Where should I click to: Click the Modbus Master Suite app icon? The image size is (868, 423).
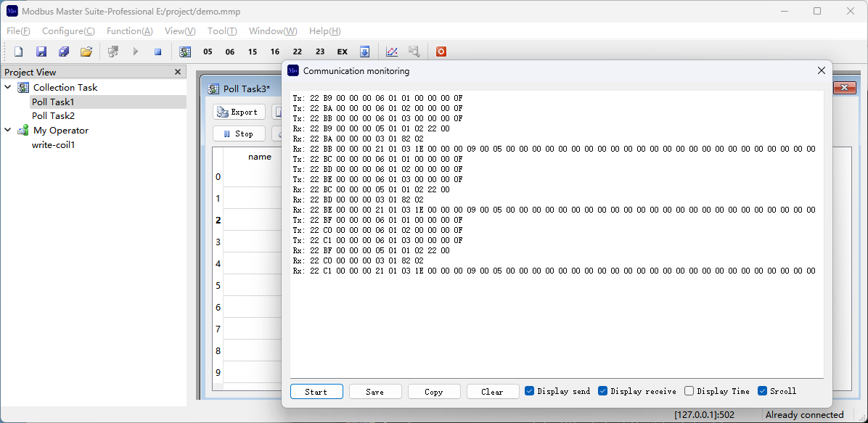click(12, 11)
